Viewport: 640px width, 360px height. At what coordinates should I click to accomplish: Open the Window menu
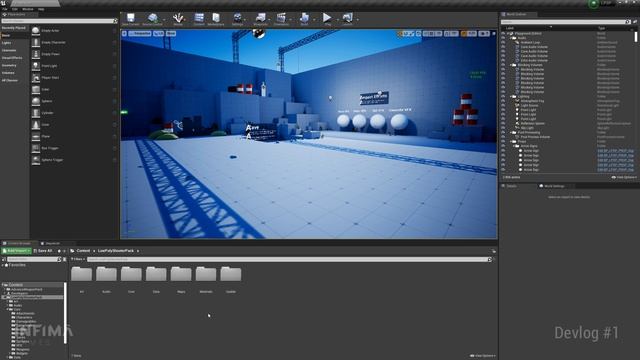(28, 9)
